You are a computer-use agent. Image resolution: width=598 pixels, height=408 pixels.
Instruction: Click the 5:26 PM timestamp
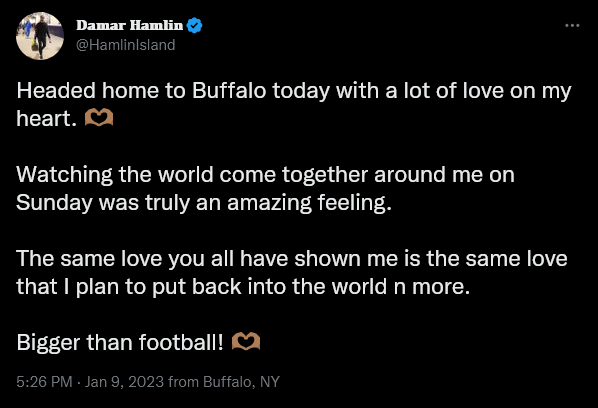(44, 382)
